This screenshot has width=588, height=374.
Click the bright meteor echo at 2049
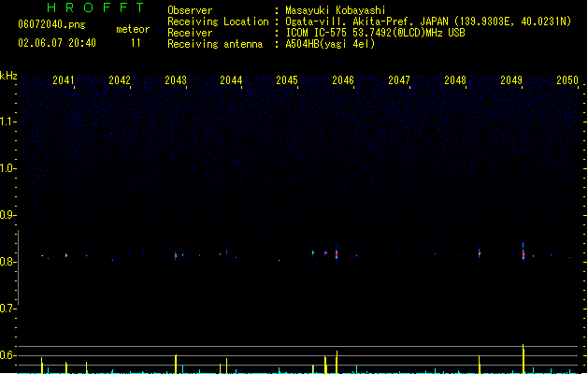[523, 252]
